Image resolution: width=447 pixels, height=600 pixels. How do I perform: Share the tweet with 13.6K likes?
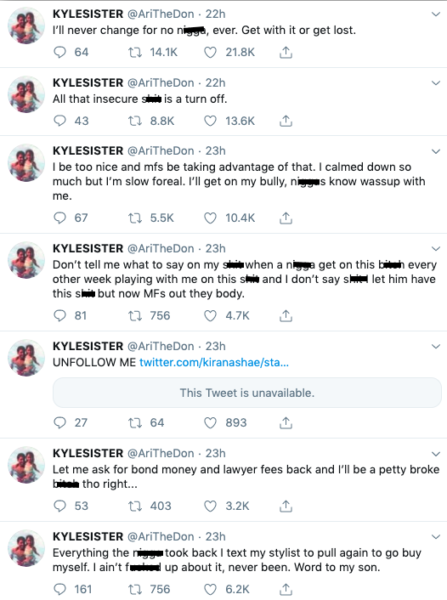click(x=285, y=121)
